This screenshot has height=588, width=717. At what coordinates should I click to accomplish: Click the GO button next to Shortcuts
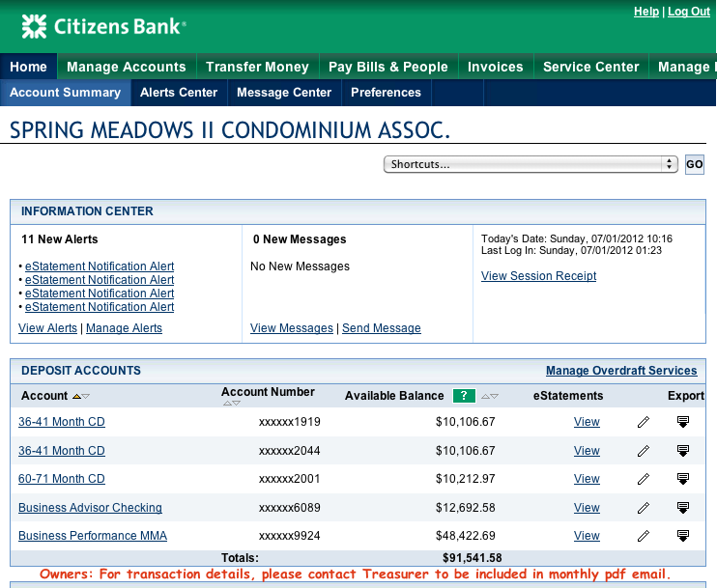coord(694,164)
